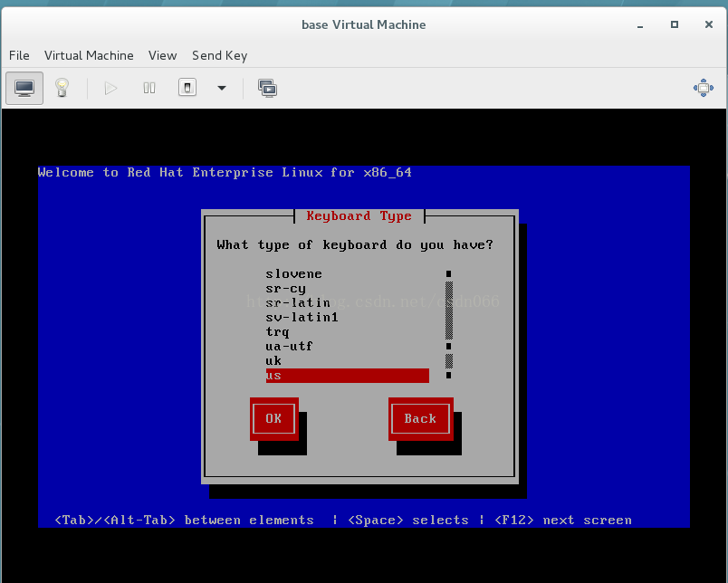Open the shutdown options dropdown arrow

tap(222, 88)
